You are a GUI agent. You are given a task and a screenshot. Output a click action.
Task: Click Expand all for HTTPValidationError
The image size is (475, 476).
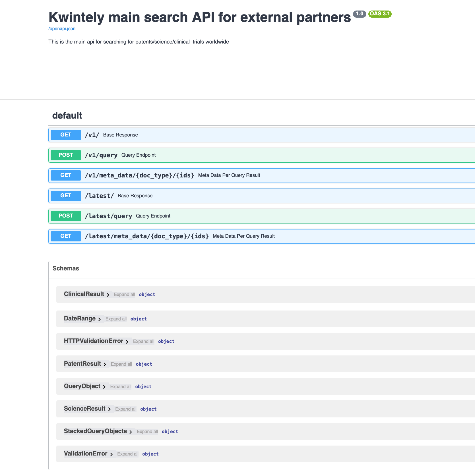click(x=144, y=342)
